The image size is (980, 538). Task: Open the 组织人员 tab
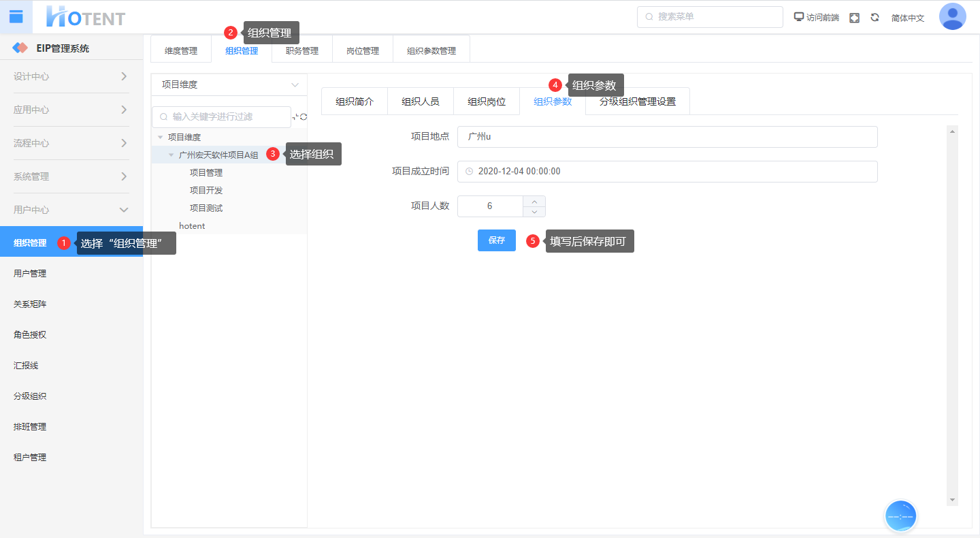[420, 101]
